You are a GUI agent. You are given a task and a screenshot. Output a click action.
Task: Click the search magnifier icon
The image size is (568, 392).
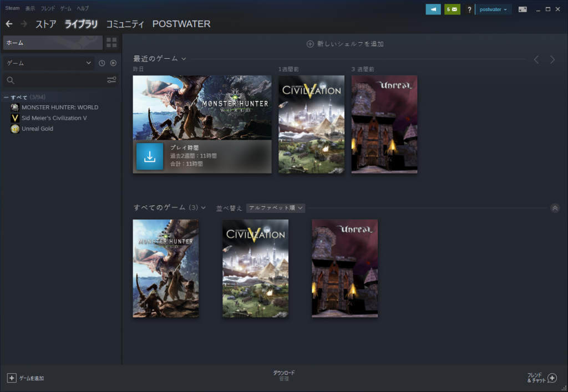(11, 80)
